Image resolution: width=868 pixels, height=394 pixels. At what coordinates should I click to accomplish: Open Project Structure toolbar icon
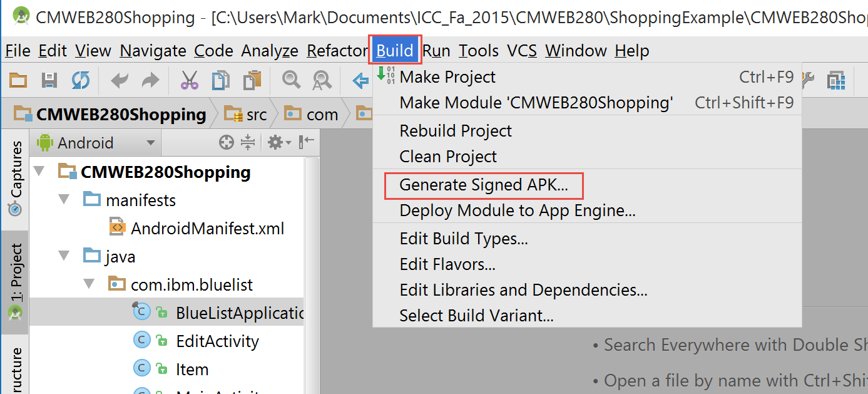(x=835, y=80)
